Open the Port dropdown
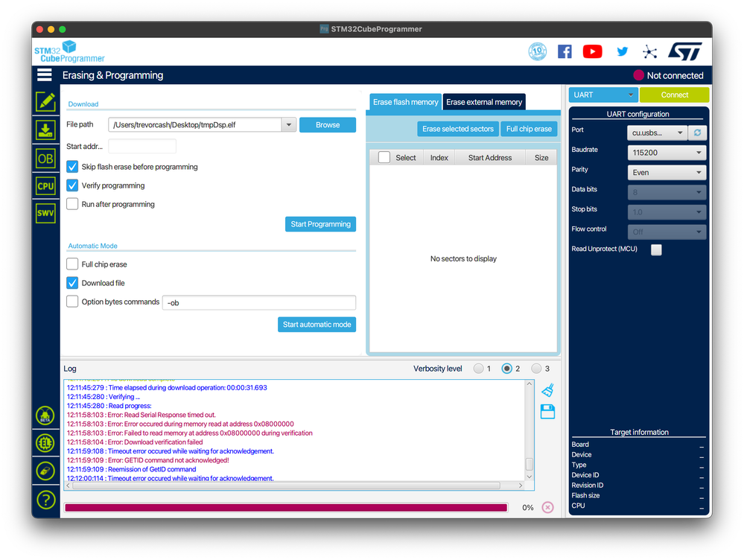This screenshot has height=560, width=744. (657, 133)
